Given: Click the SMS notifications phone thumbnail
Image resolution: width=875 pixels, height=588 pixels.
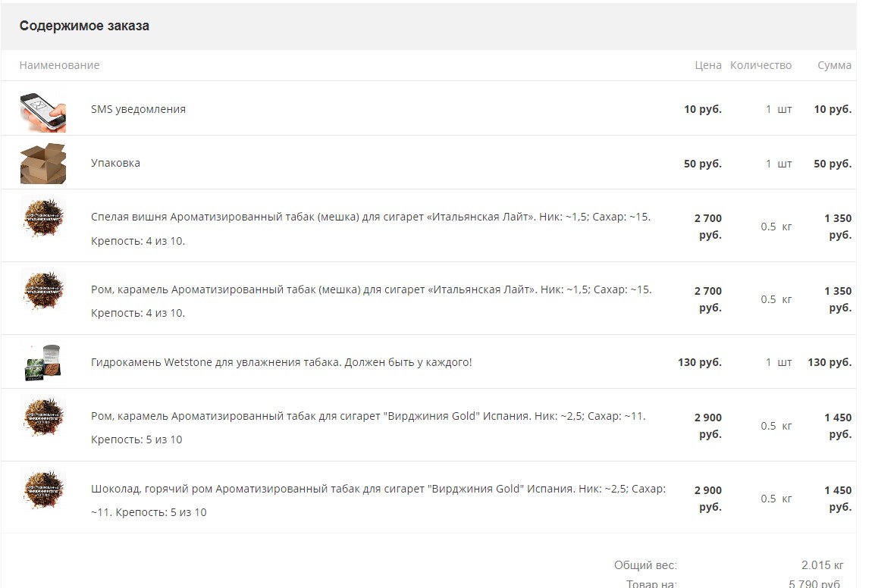Looking at the screenshot, I should 42,111.
